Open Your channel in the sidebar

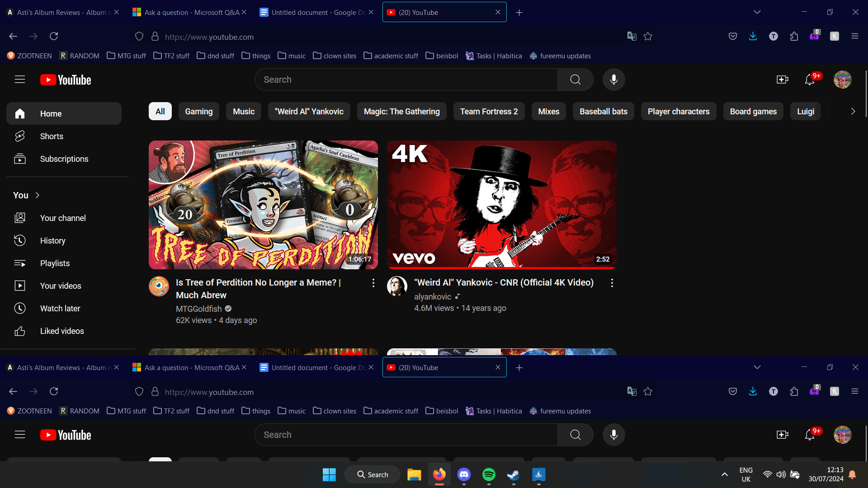(64, 218)
